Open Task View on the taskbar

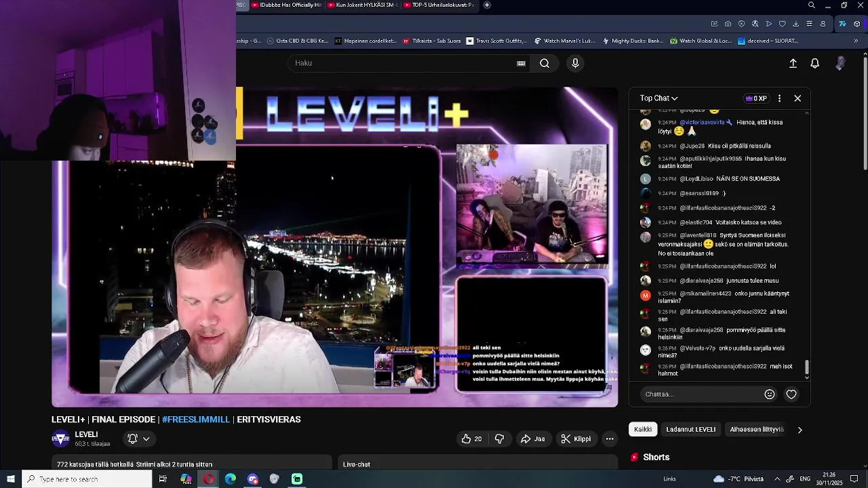coord(163,479)
